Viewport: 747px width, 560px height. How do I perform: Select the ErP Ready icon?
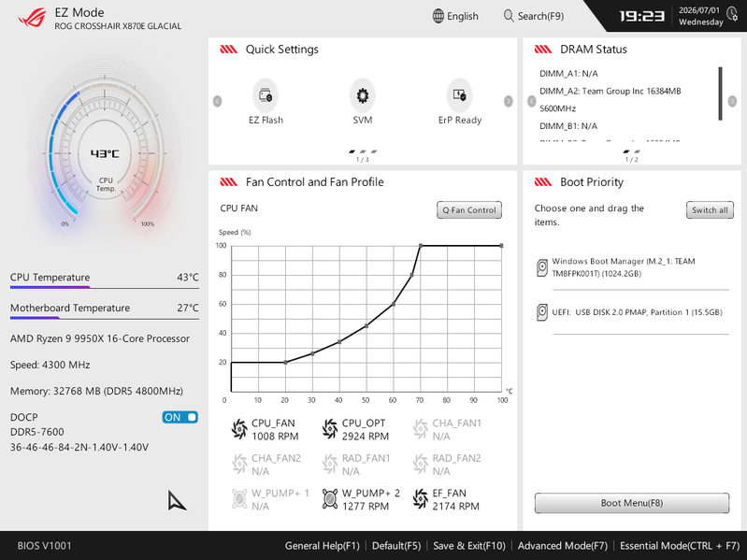coord(459,95)
